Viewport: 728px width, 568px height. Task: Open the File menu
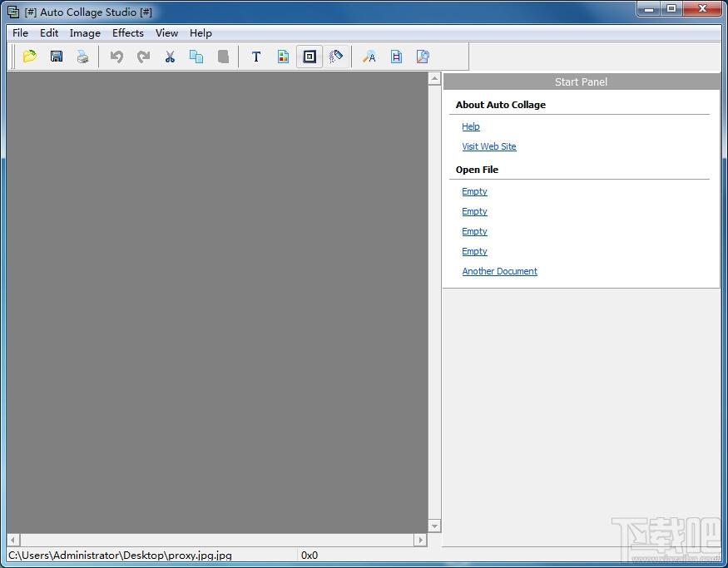20,33
